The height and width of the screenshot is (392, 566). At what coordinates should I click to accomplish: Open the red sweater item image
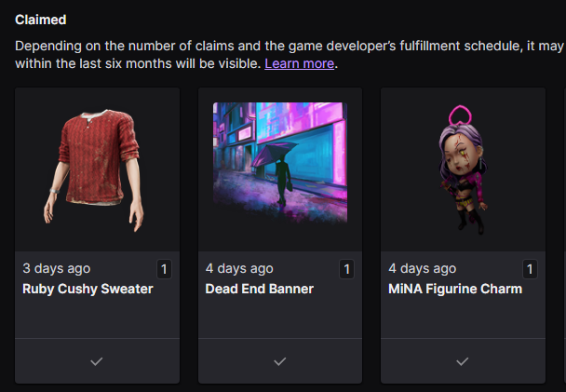(97, 169)
